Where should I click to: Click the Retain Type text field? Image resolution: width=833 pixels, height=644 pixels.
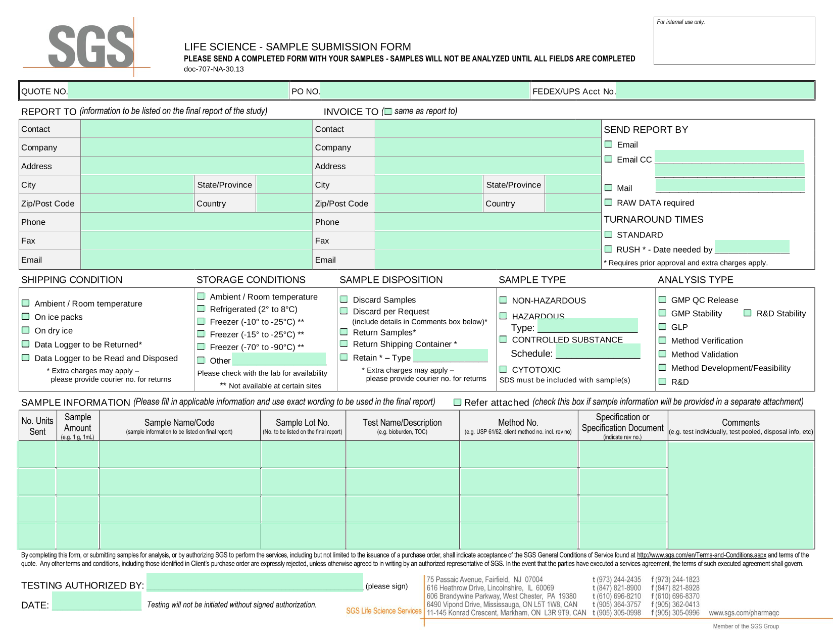click(x=450, y=356)
